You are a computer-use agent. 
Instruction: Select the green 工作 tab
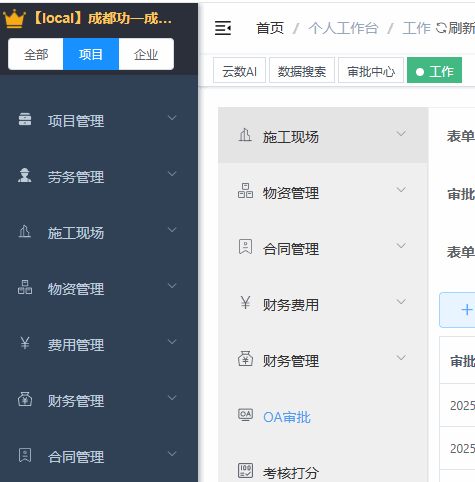pos(434,70)
